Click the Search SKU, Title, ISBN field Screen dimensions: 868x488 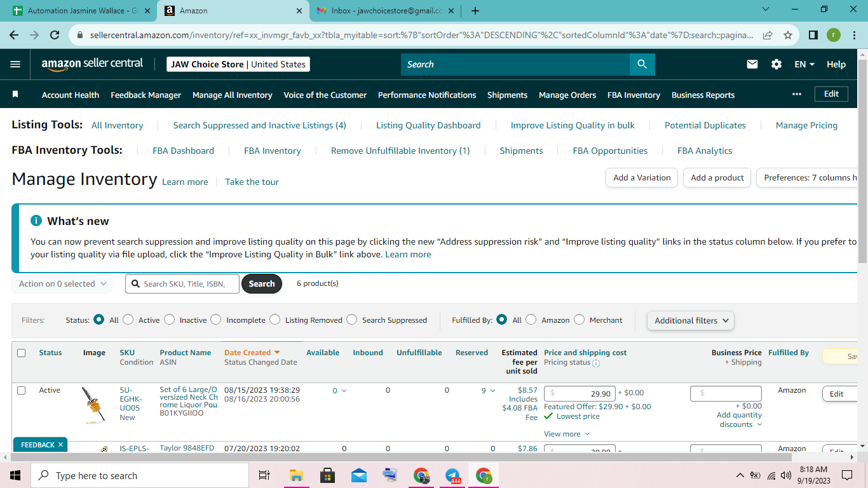182,283
